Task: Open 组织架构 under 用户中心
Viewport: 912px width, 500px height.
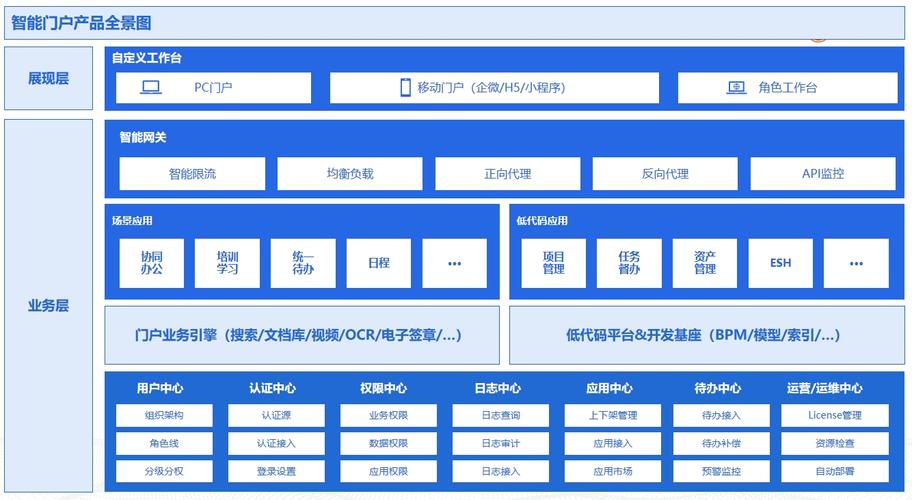Action: [164, 415]
